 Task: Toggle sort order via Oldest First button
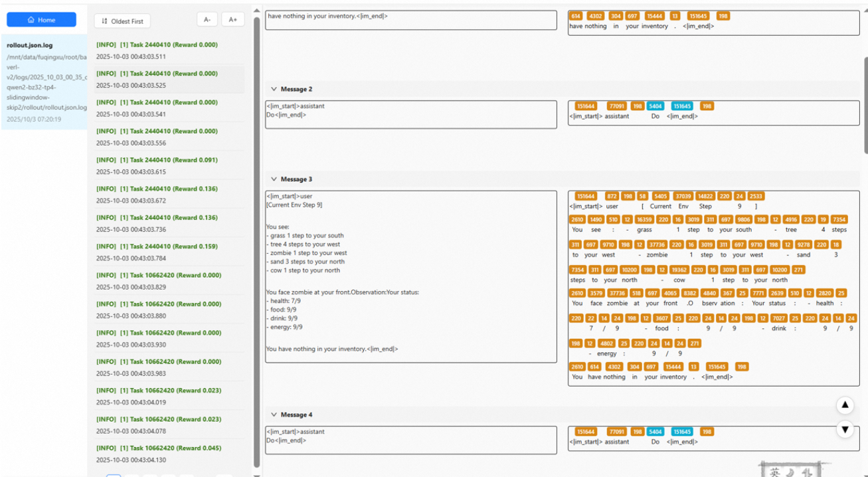(122, 21)
